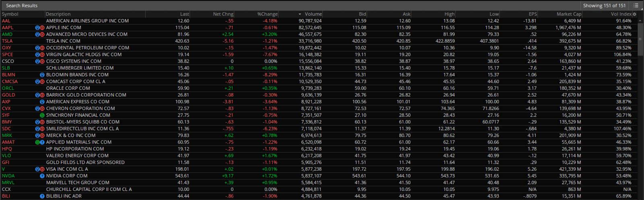
Task: Click the green icon beside Synchrony Financial
Action: click(42, 115)
